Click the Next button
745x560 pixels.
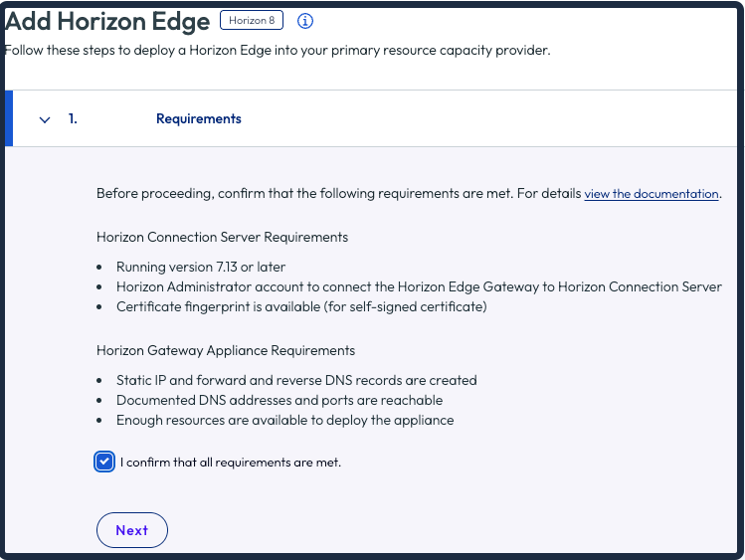pyautogui.click(x=132, y=530)
